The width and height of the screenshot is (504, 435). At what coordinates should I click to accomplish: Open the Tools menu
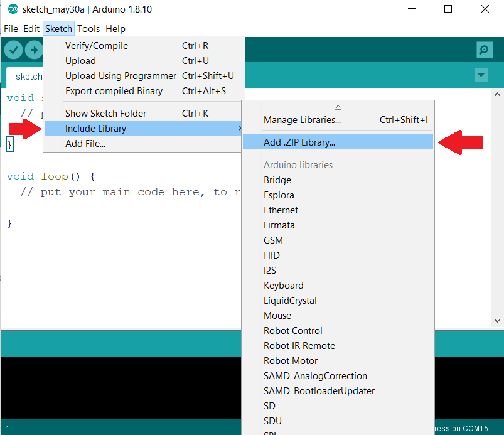click(88, 29)
